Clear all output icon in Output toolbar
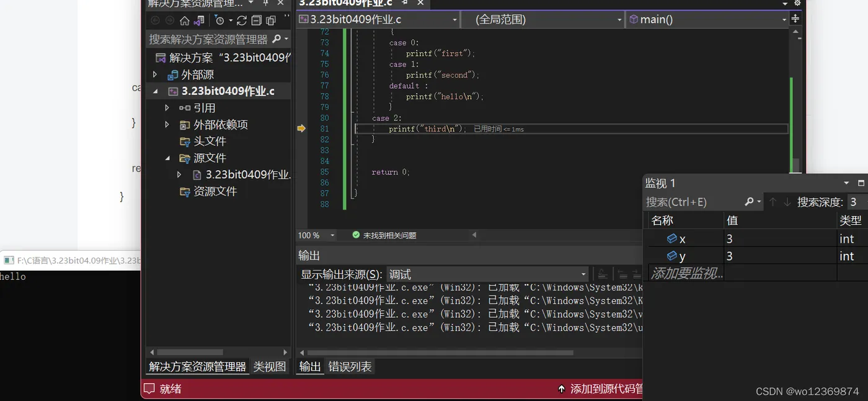 601,274
